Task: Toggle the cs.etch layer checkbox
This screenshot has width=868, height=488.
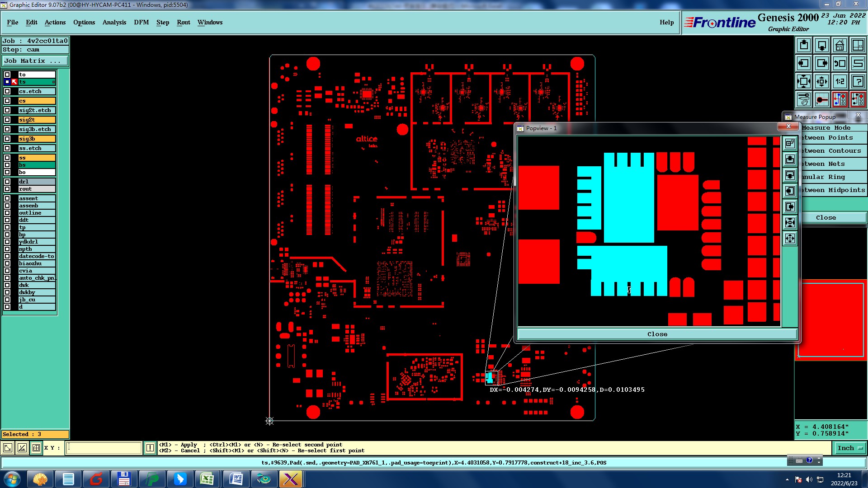Action: coord(7,91)
